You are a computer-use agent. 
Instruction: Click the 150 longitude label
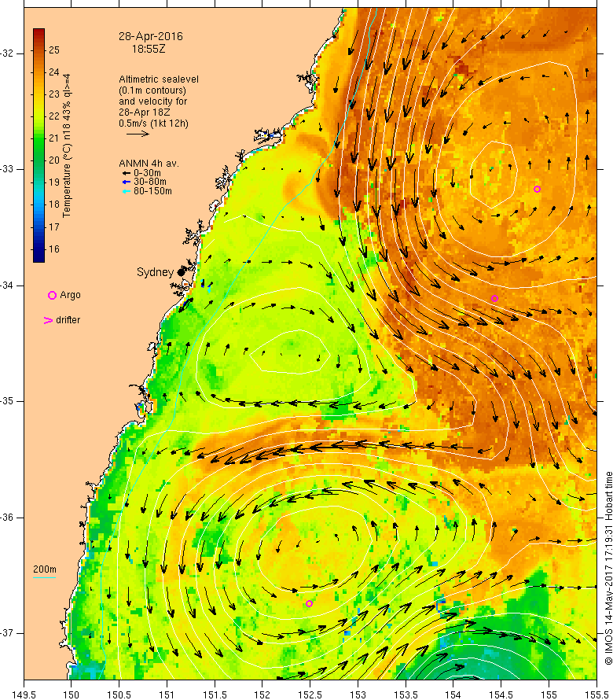71,694
